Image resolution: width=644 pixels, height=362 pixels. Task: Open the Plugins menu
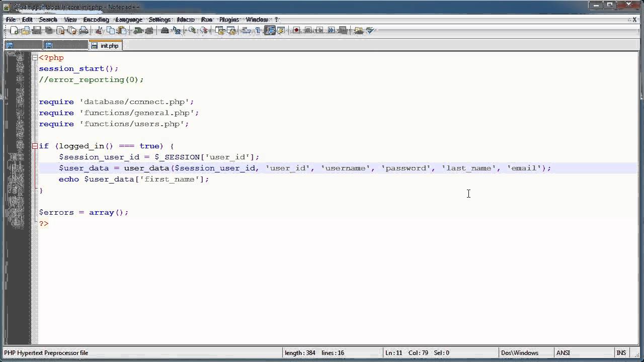[229, 20]
